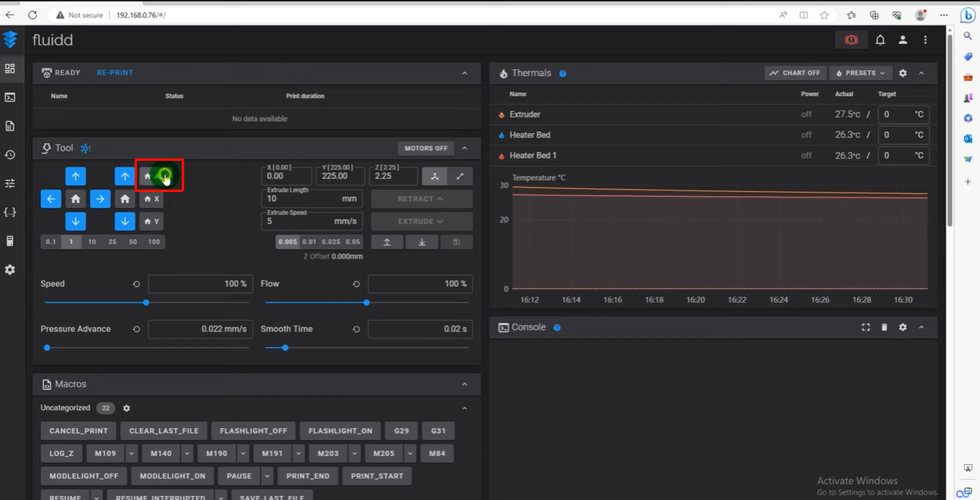Open the Tune sliders sidebar icon
The width and height of the screenshot is (980, 500).
[10, 183]
